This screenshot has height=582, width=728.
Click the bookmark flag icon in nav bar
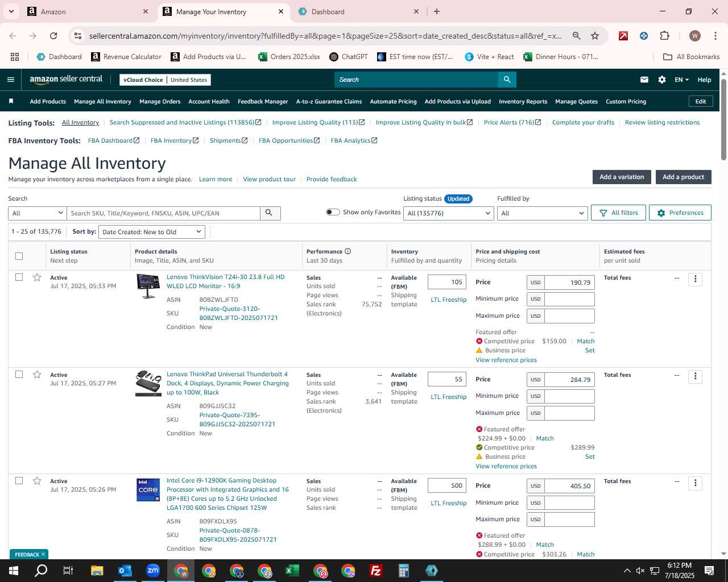pyautogui.click(x=11, y=101)
